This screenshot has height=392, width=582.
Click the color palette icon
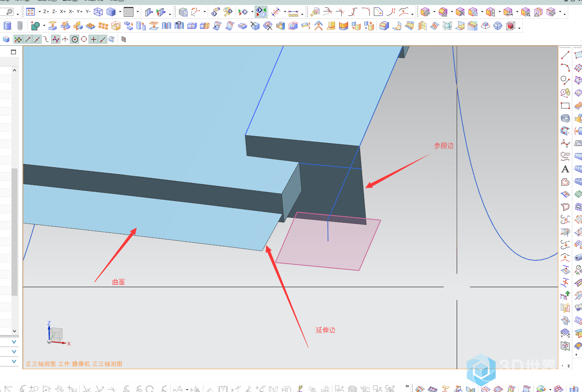pos(228,12)
